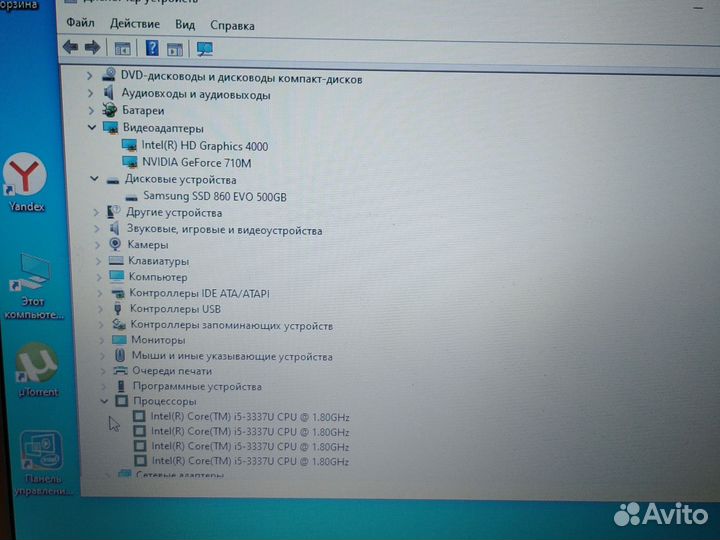Select the last i5-3337U CPU entry
Viewport: 720px width, 540px height.
click(250, 461)
